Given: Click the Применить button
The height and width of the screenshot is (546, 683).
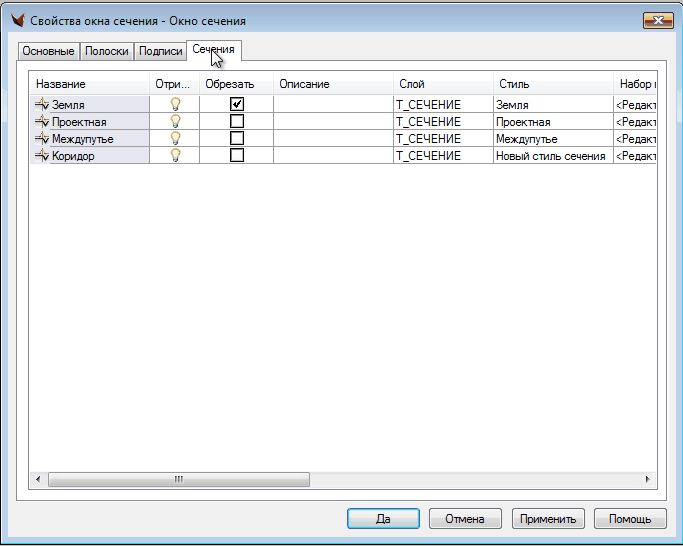Looking at the screenshot, I should click(x=547, y=518).
